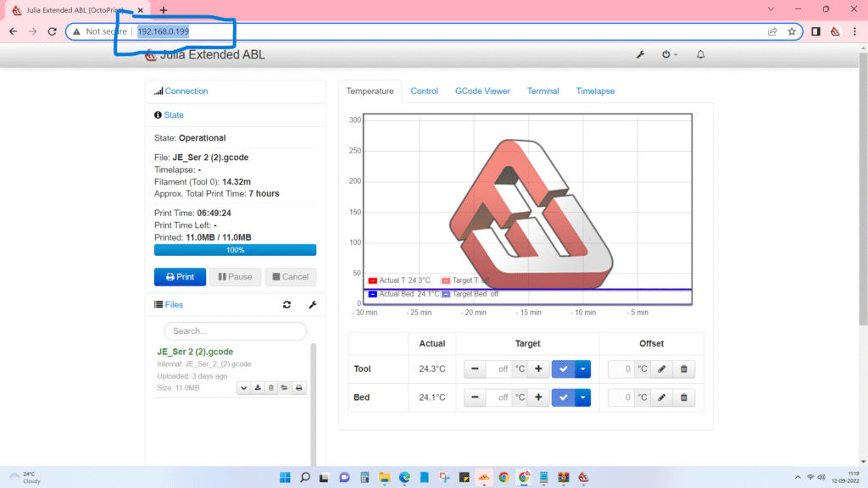The height and width of the screenshot is (488, 868).
Task: Expand additional info for JE_Ser 2 (2).gcode
Action: pos(243,388)
